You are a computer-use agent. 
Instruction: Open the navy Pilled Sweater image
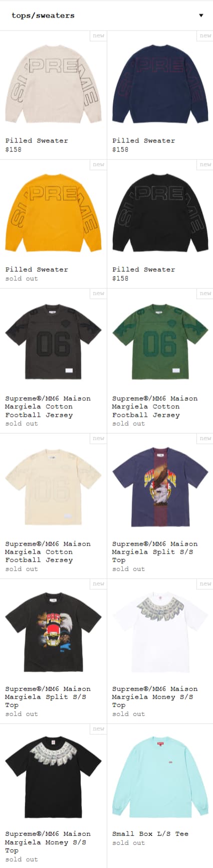click(x=160, y=84)
